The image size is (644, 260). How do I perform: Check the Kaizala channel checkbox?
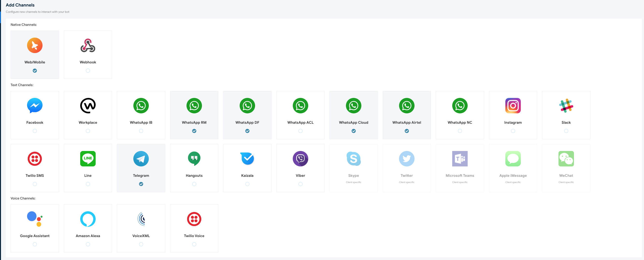[247, 184]
